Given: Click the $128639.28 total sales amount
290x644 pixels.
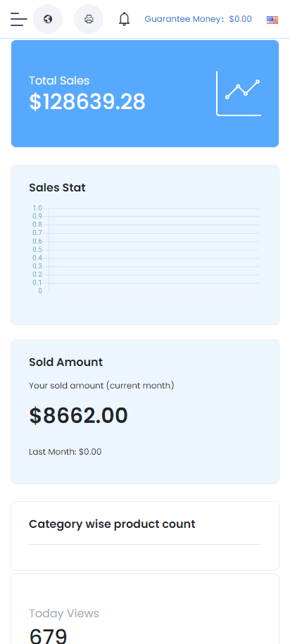Looking at the screenshot, I should coord(87,102).
